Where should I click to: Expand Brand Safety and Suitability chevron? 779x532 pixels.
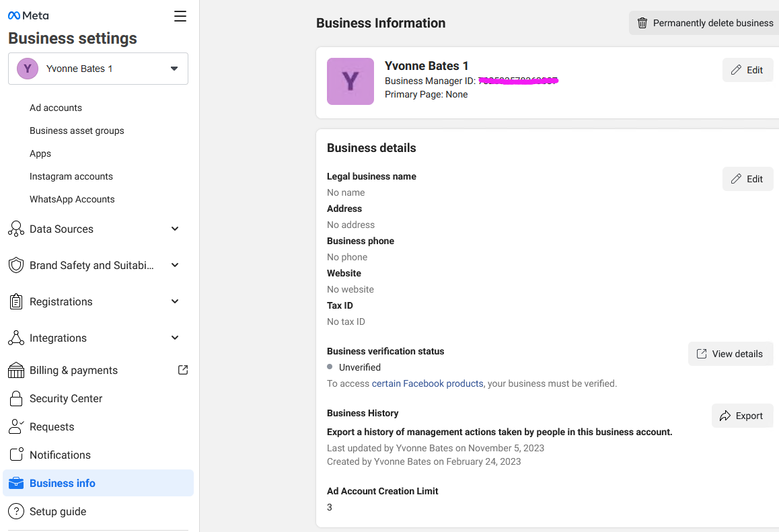coord(175,265)
